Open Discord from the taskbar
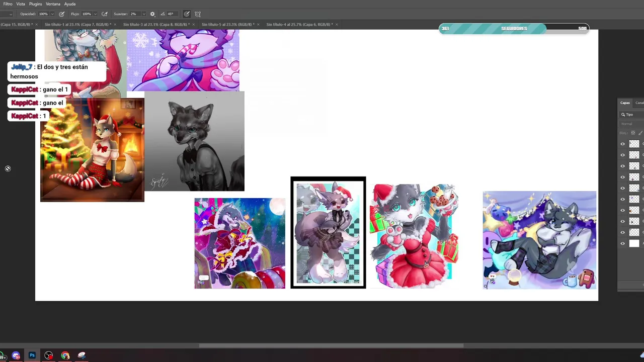 coord(16,355)
